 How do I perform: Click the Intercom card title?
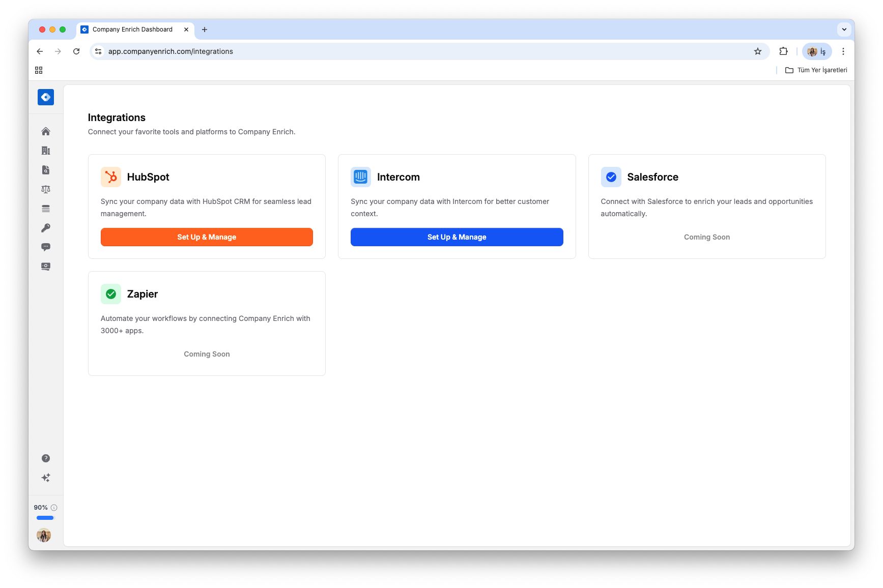(x=398, y=177)
